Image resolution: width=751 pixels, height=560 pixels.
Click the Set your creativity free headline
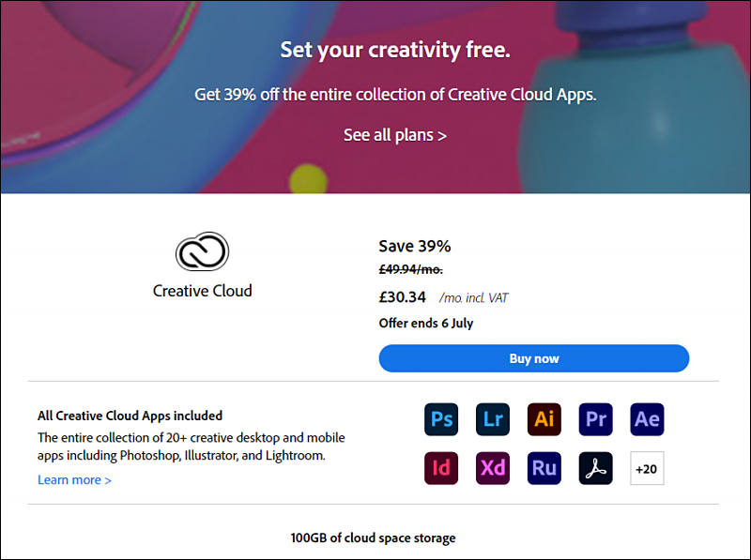(x=395, y=50)
